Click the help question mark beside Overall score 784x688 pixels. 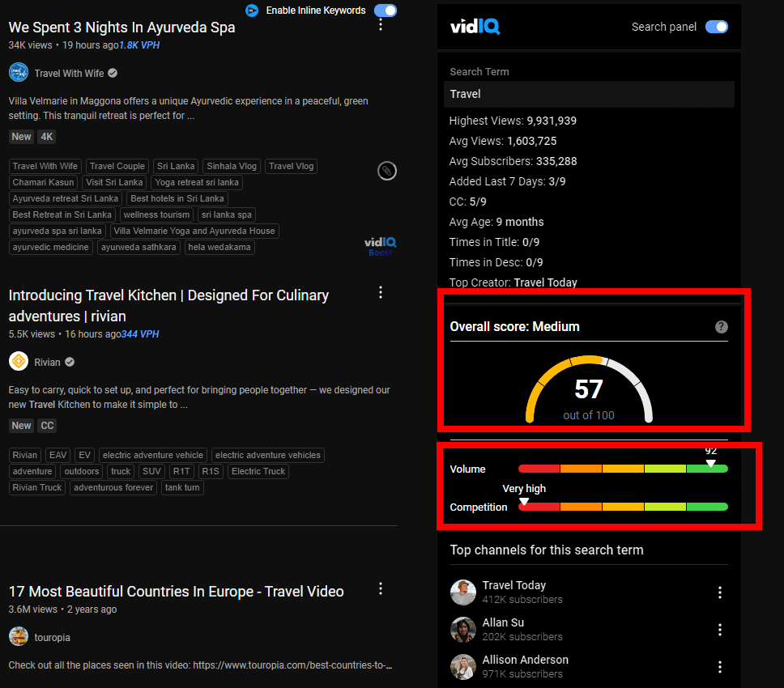(x=722, y=327)
